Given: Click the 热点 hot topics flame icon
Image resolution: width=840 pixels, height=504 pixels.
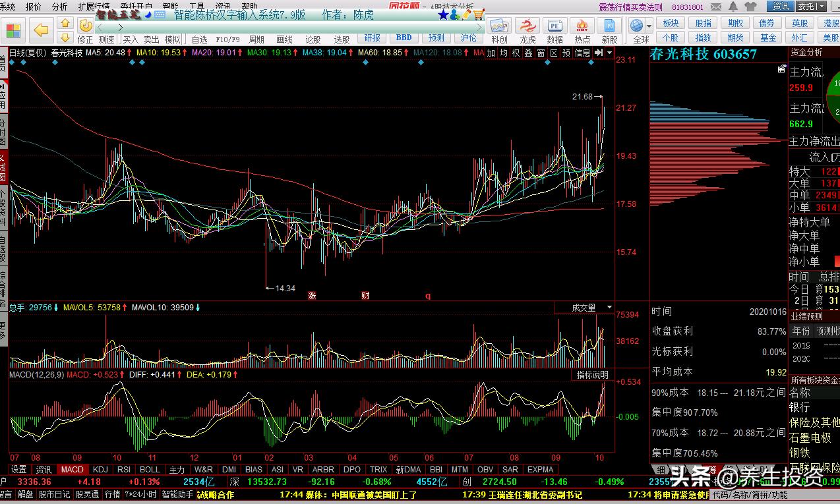Looking at the screenshot, I should [x=582, y=26].
